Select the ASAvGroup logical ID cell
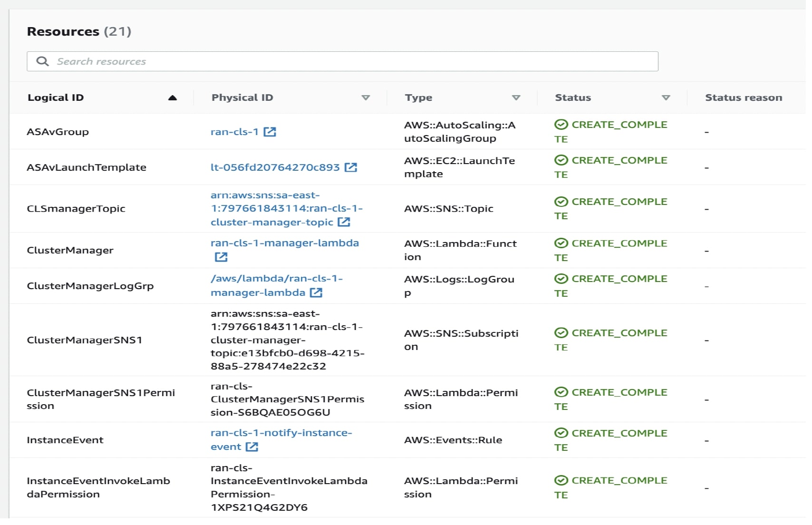Image resolution: width=812 pixels, height=525 pixels. pyautogui.click(x=58, y=132)
